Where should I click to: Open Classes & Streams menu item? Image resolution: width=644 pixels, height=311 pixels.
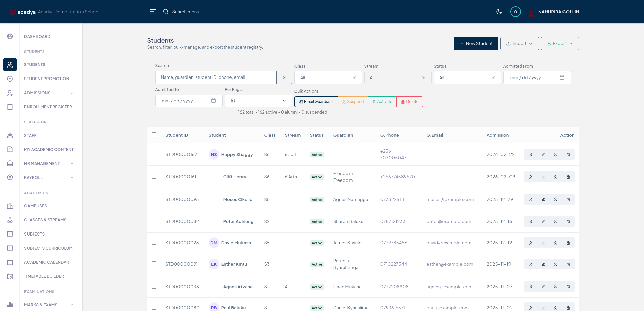[x=45, y=220]
